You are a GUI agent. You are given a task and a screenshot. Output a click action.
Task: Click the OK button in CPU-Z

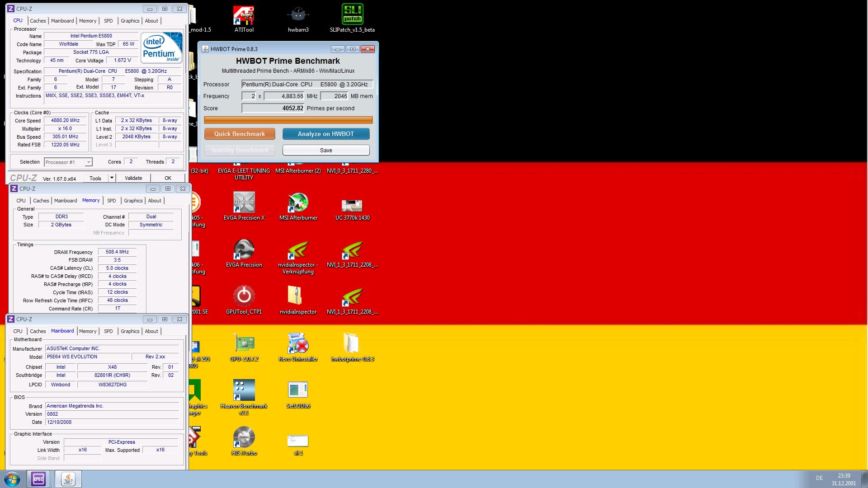(168, 178)
